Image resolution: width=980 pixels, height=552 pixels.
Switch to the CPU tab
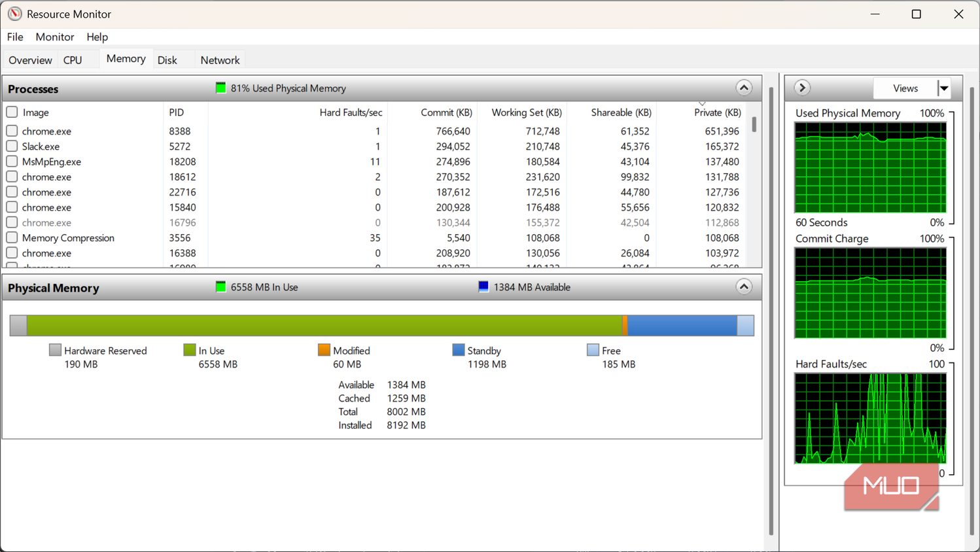(73, 60)
